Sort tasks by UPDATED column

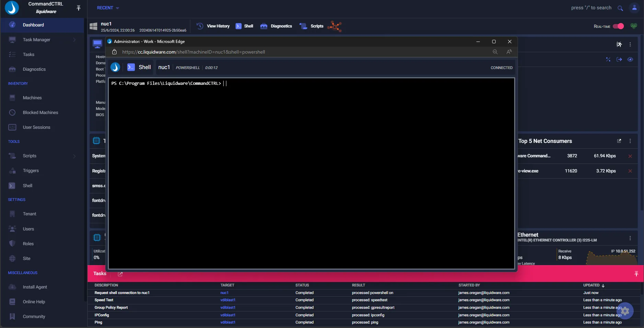tap(594, 285)
